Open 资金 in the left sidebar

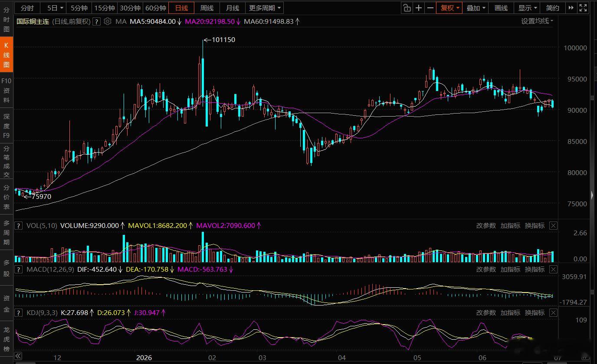click(7, 303)
